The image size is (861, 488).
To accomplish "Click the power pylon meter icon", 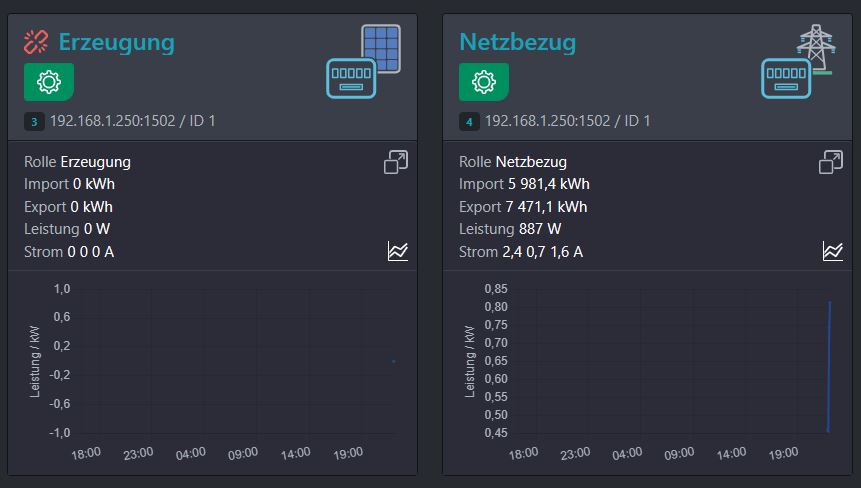I will pos(798,61).
